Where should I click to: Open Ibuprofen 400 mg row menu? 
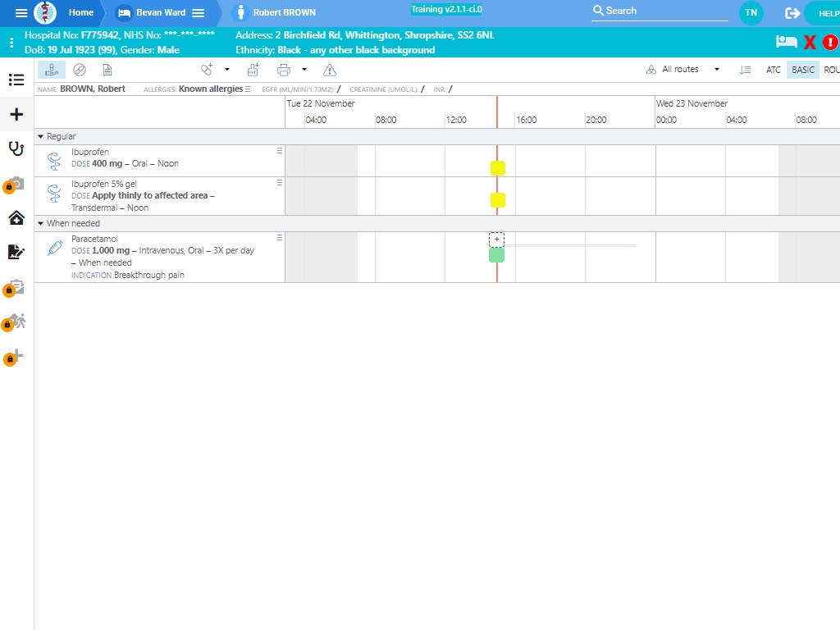point(279,151)
